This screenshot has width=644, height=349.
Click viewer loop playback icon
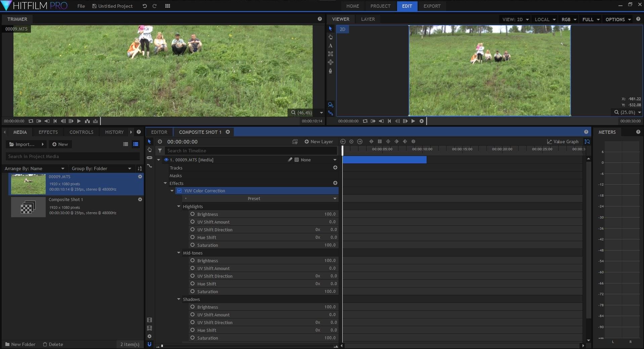[365, 121]
